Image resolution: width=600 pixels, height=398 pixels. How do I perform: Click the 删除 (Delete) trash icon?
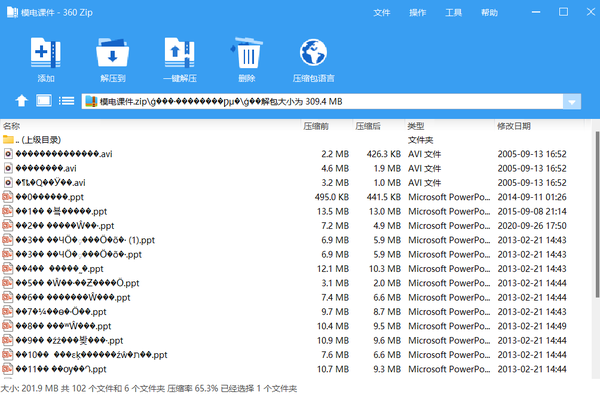pyautogui.click(x=246, y=52)
